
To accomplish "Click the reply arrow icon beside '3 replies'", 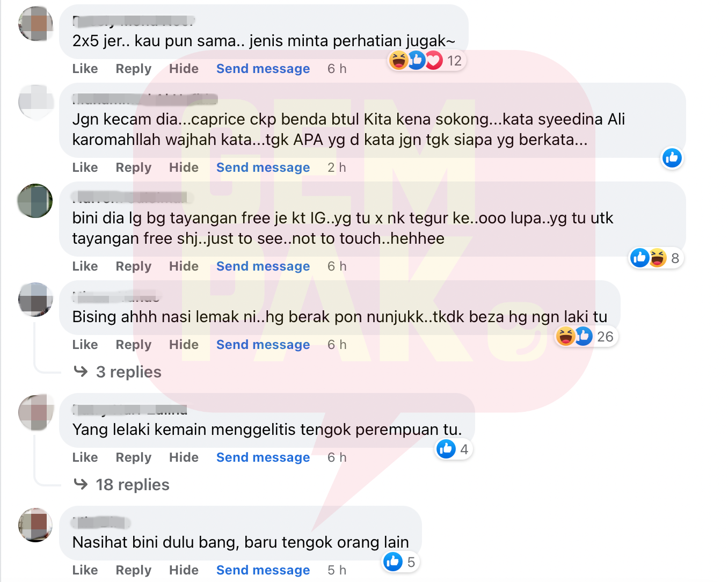I will pos(81,372).
